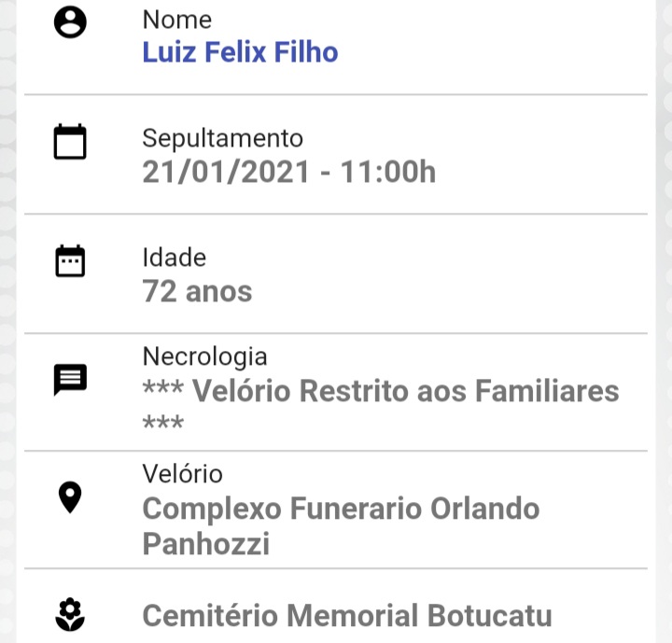Viewport: 672px width, 643px height.
Task: Click the Sepultamento field label
Action: click(222, 138)
